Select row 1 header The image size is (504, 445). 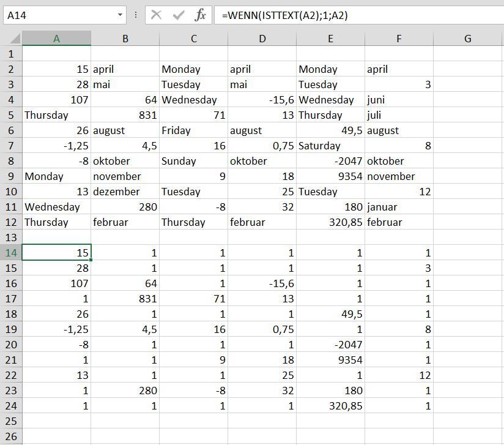point(11,54)
